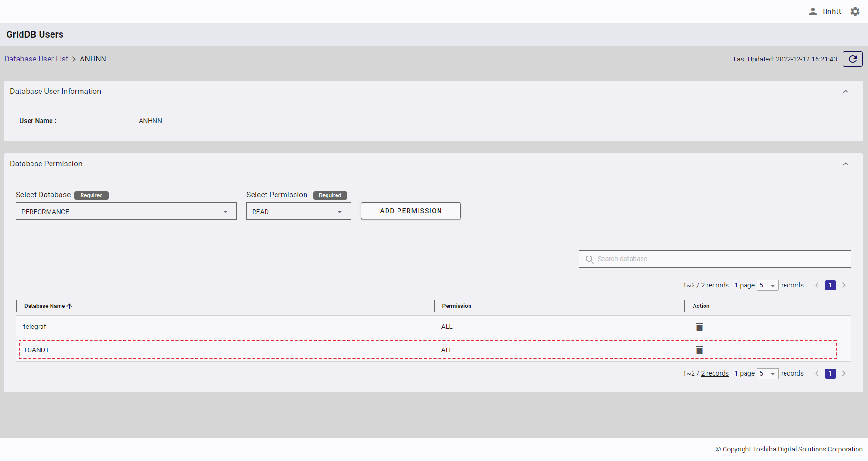
Task: Collapse the Database Permission panel
Action: 846,164
